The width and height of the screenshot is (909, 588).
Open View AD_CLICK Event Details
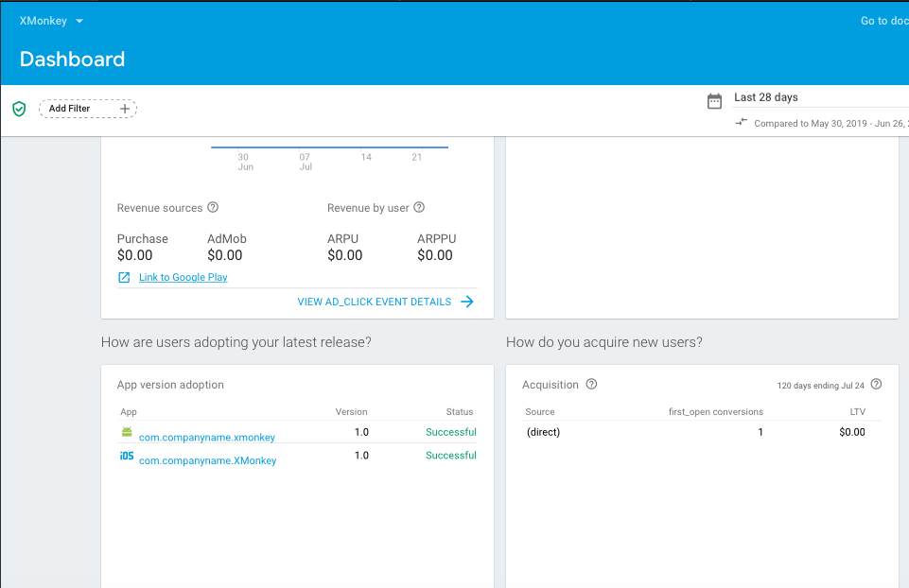pyautogui.click(x=386, y=302)
